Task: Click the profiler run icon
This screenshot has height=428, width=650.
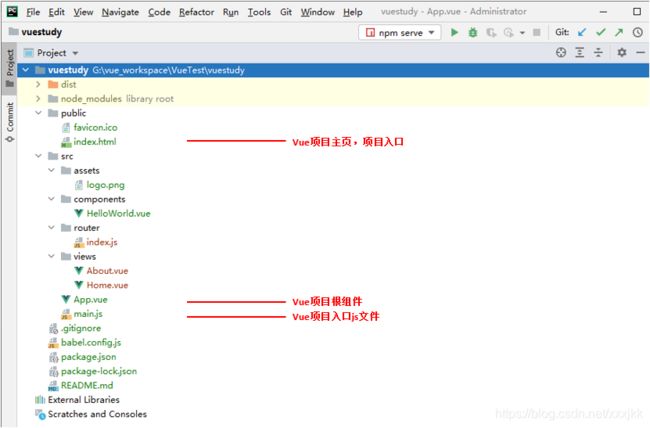Action: pos(509,32)
